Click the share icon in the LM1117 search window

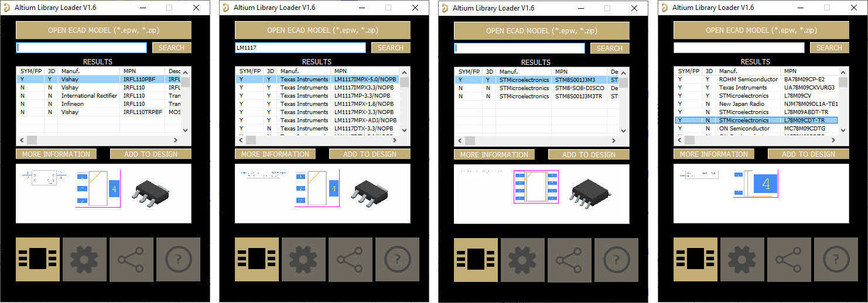click(351, 259)
